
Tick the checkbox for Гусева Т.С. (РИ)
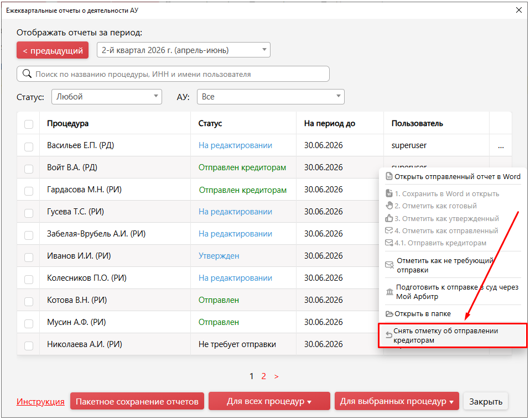pyautogui.click(x=29, y=213)
